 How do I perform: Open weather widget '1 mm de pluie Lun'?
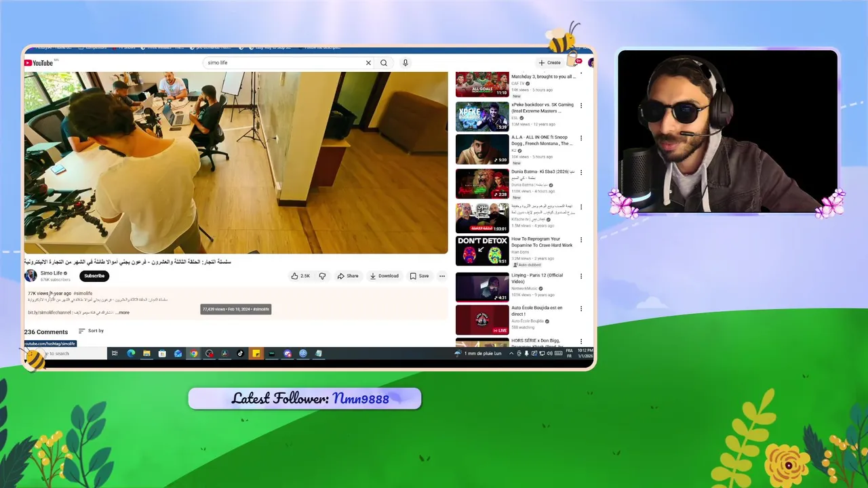pyautogui.click(x=478, y=353)
